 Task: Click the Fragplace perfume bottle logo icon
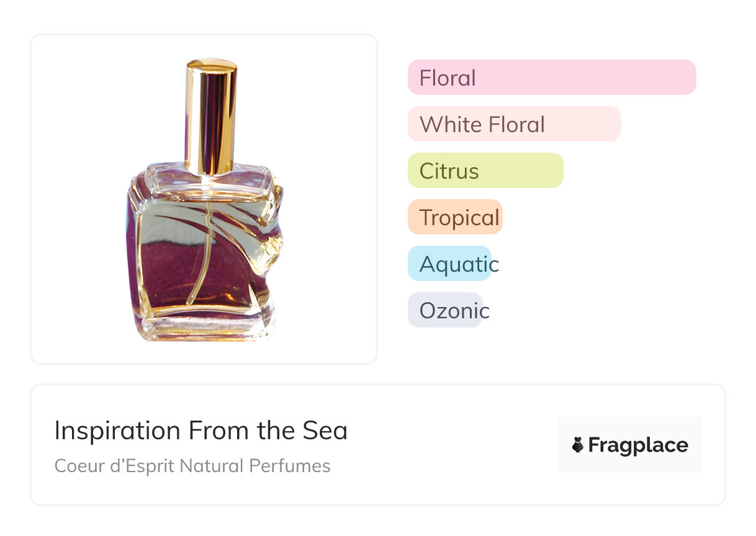[578, 445]
